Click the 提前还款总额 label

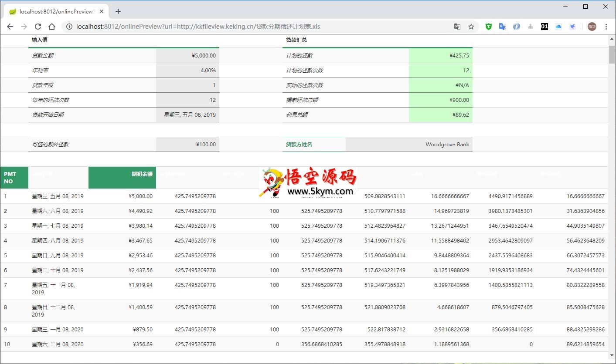(x=302, y=100)
